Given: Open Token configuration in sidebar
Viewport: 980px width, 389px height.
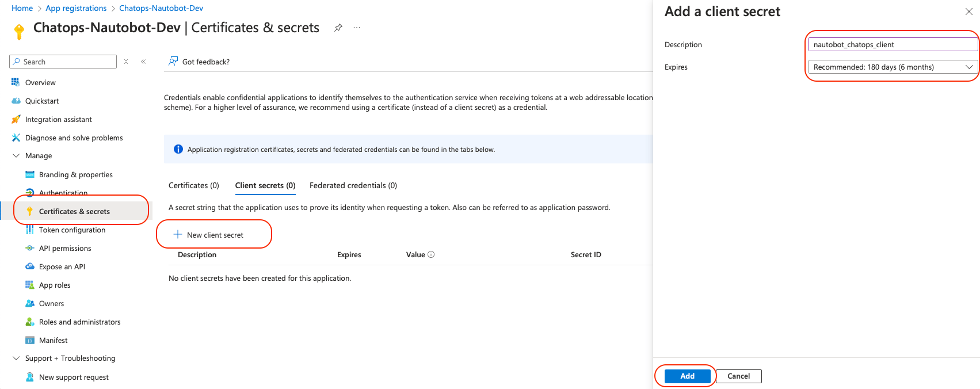Looking at the screenshot, I should pos(72,230).
